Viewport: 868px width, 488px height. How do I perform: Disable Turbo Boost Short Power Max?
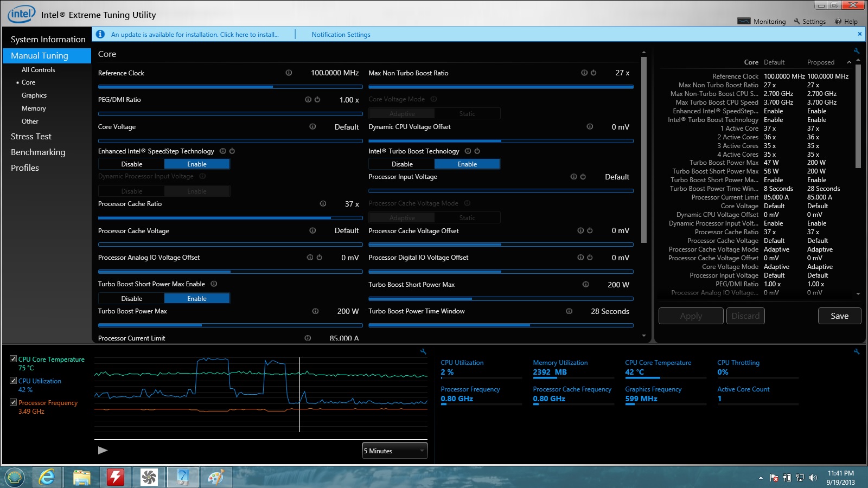pos(132,298)
